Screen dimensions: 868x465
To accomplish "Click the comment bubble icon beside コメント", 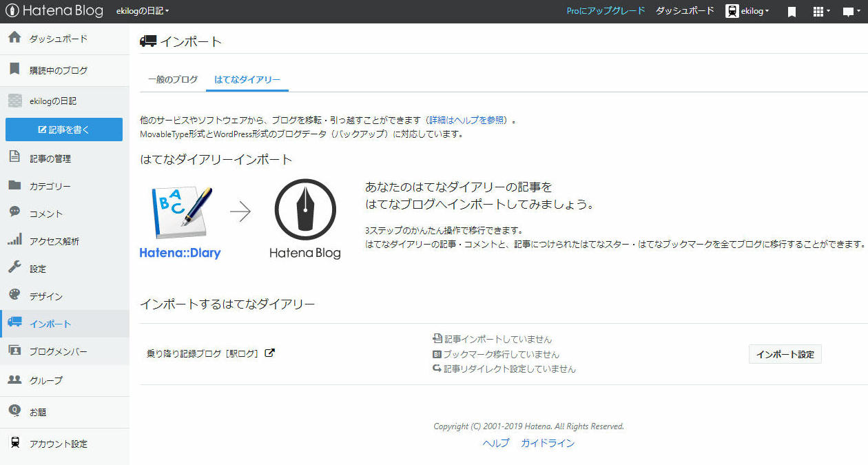I will [14, 212].
